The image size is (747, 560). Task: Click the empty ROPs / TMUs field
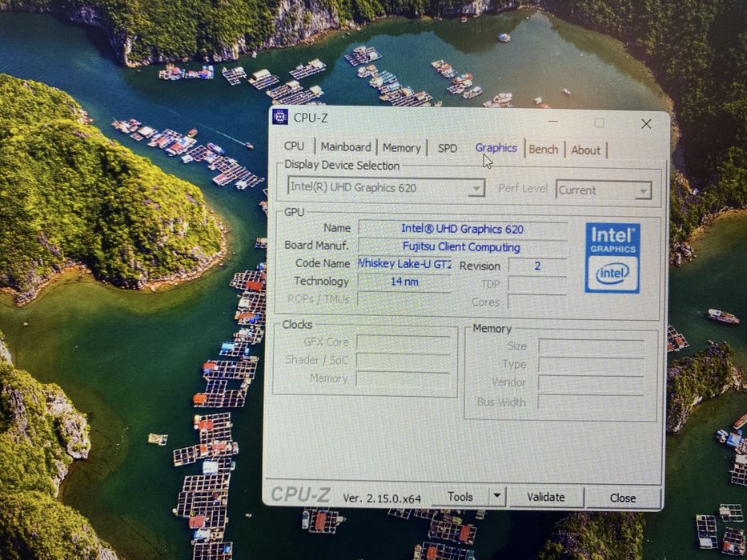(x=404, y=299)
